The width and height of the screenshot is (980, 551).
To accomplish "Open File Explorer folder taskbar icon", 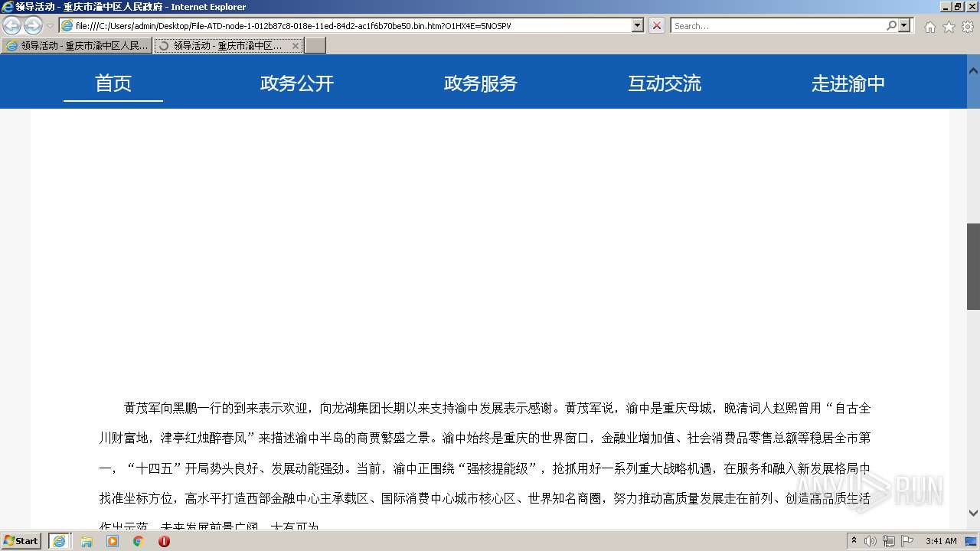I will (x=87, y=541).
